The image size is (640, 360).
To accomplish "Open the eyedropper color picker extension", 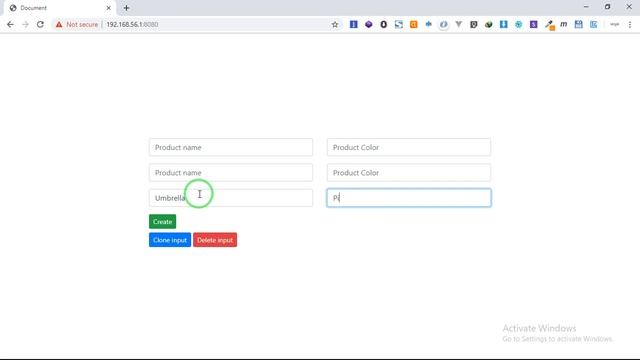I will (549, 25).
